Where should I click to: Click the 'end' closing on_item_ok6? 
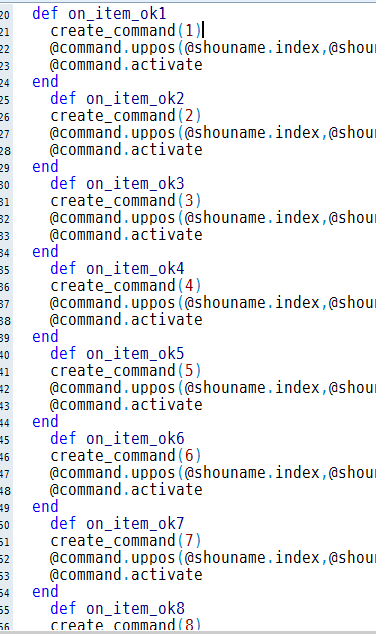point(45,506)
